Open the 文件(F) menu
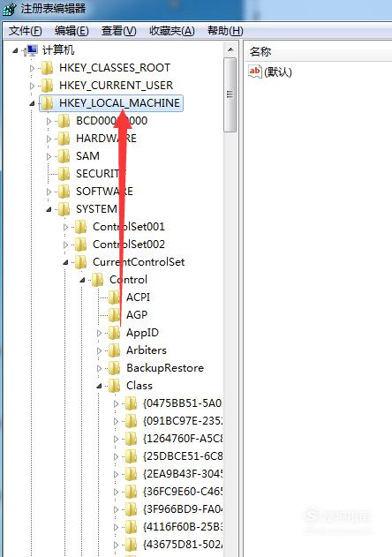Screen dimensions: 392x557 point(26,31)
